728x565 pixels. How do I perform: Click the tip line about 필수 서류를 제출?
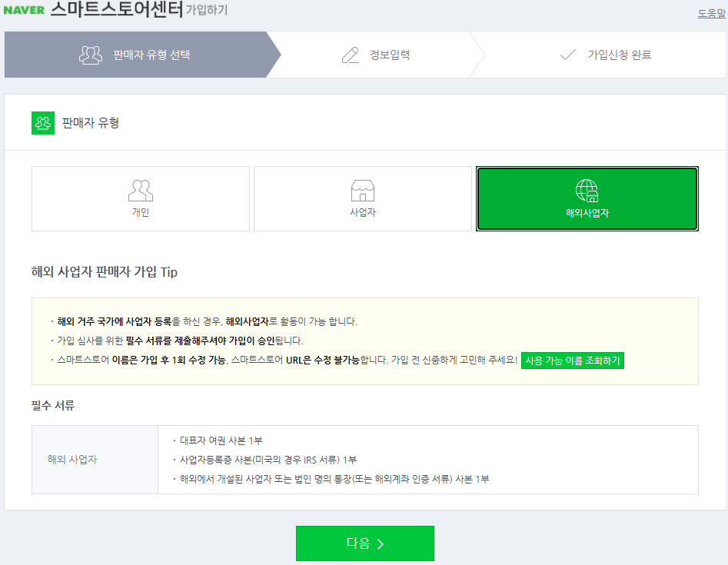[x=177, y=341]
